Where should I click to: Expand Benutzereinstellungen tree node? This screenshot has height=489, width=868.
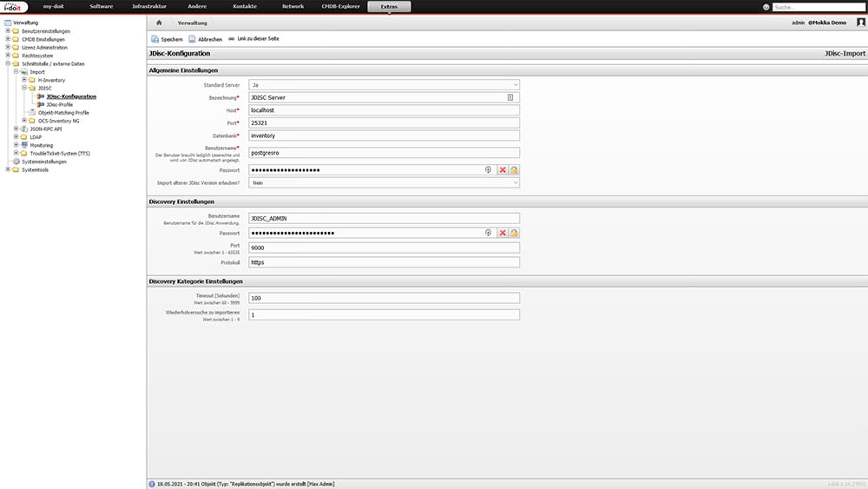click(x=8, y=31)
